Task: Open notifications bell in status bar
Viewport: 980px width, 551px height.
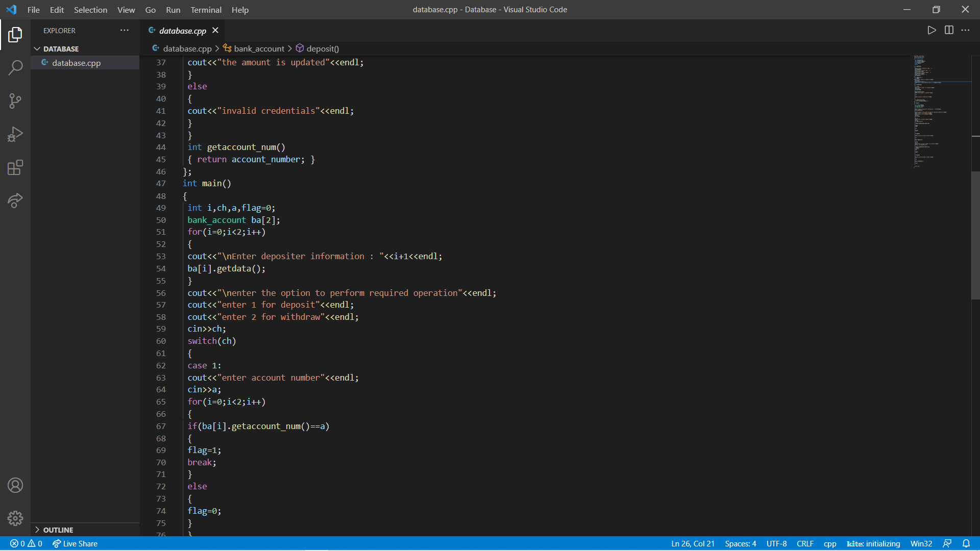Action: tap(966, 543)
